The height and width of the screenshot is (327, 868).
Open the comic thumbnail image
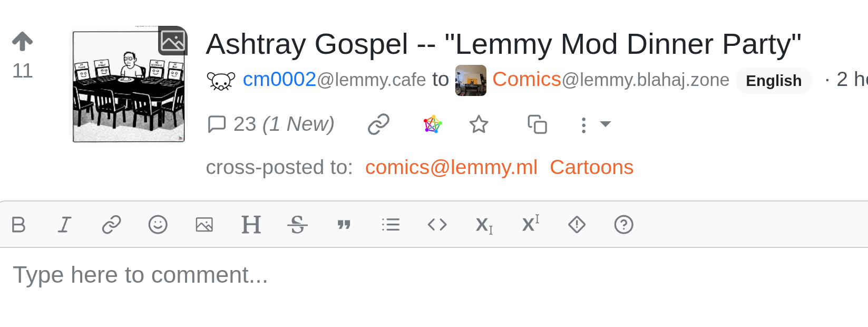pyautogui.click(x=129, y=86)
